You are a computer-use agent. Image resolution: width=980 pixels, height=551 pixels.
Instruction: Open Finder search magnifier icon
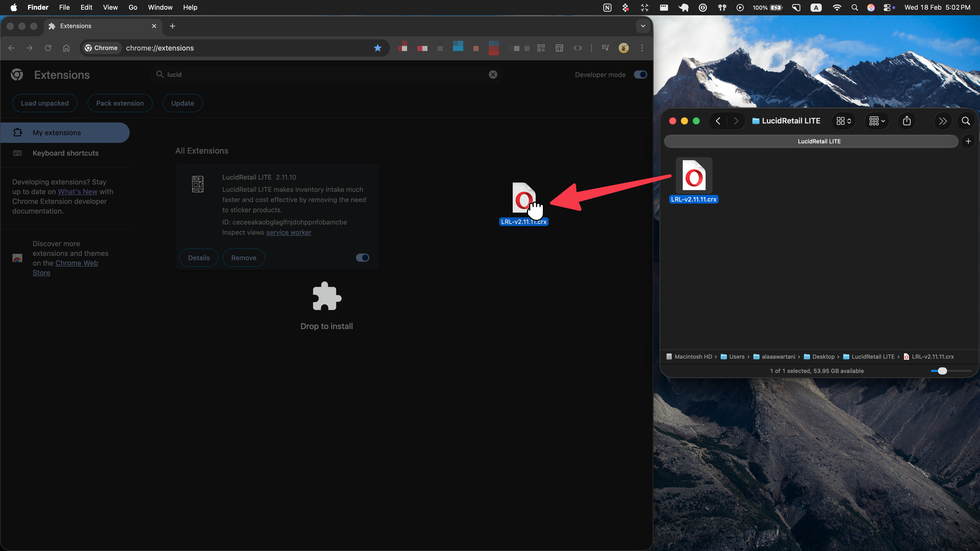coord(965,121)
